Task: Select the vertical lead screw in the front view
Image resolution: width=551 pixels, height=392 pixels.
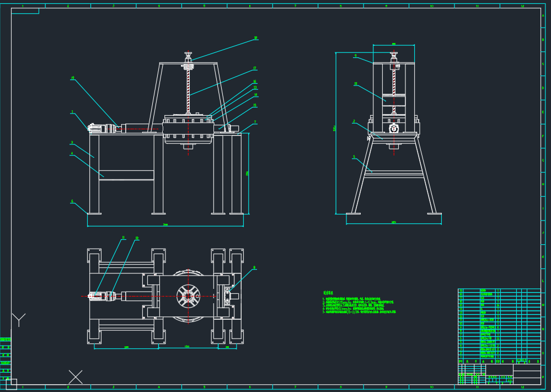Action: coord(188,92)
